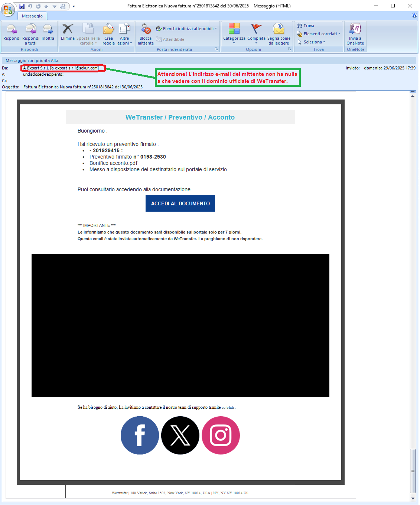The width and height of the screenshot is (420, 505).
Task: Save the message via quick access toolbar
Action: click(22, 6)
